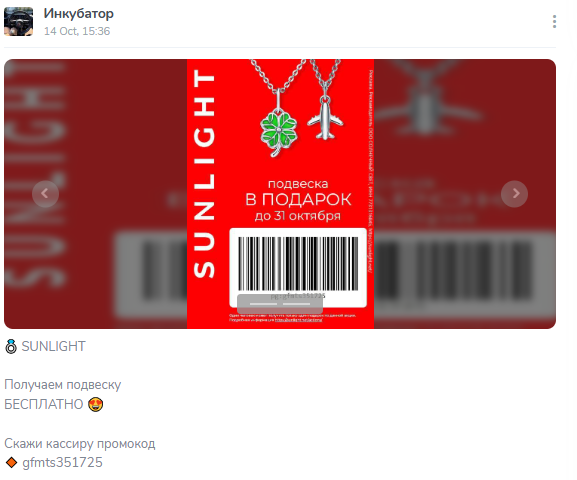577x480 pixels.
Task: Open the Инкубатор channel name
Action: coord(79,14)
